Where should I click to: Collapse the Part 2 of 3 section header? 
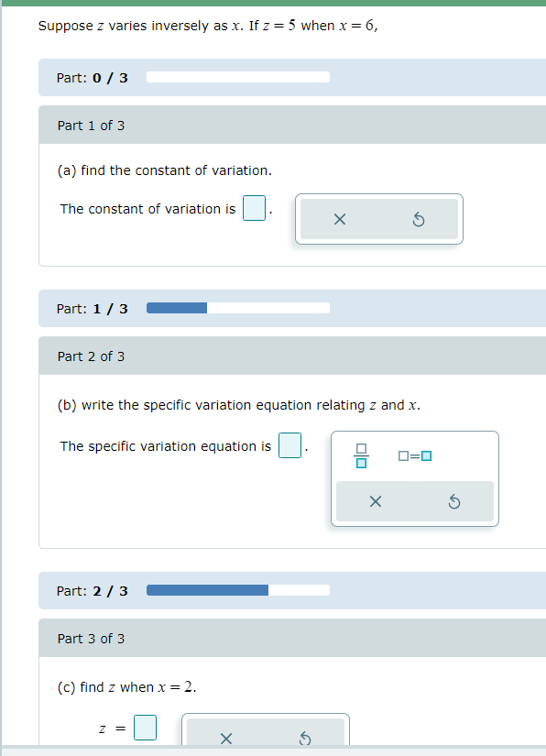pos(291,356)
